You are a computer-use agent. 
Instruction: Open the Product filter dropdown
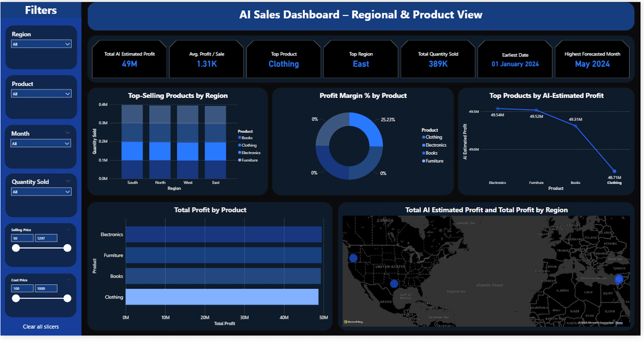pyautogui.click(x=41, y=94)
